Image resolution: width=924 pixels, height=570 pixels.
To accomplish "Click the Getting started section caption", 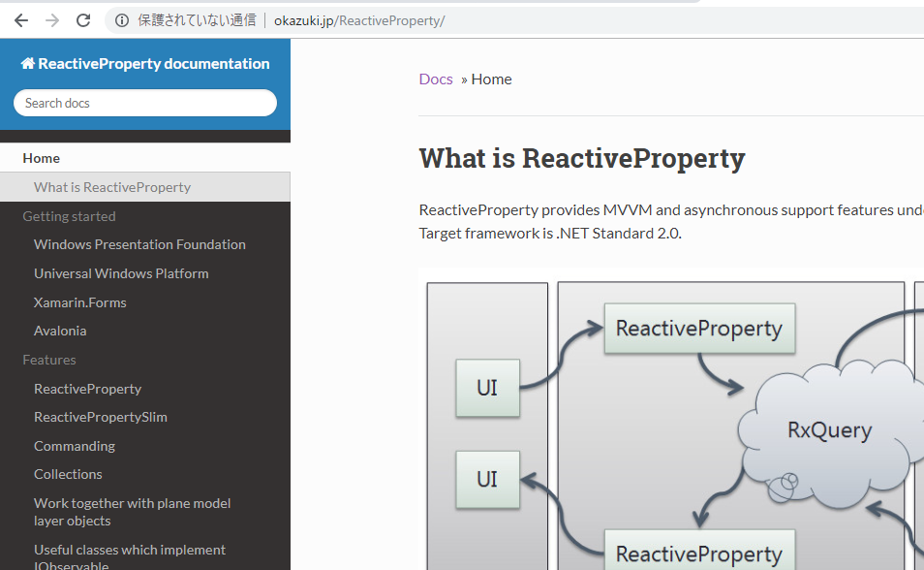I will tap(69, 216).
